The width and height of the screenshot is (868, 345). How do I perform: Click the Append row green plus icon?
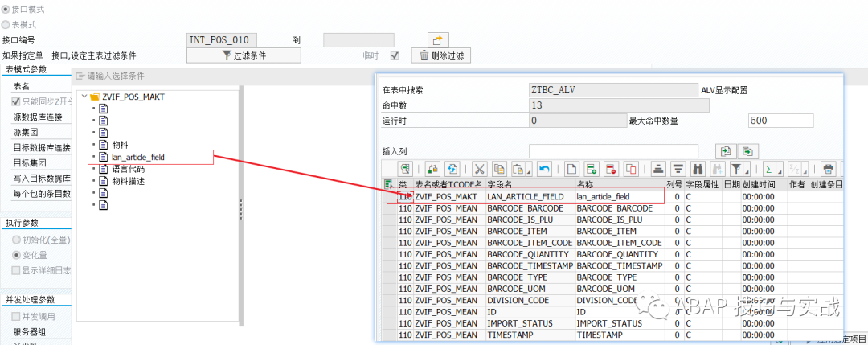pyautogui.click(x=592, y=169)
